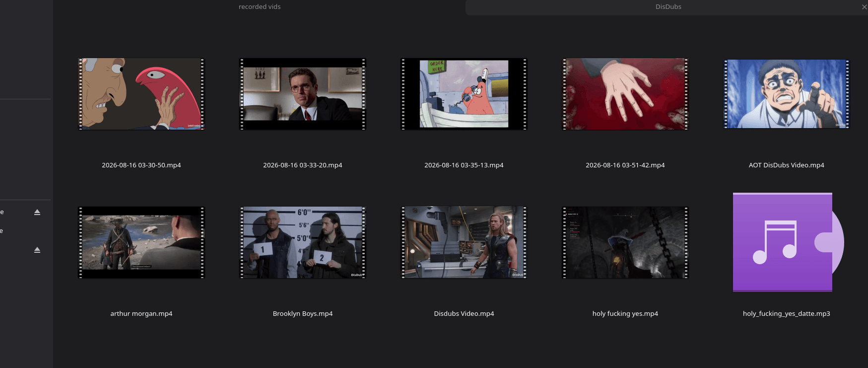Click the file name 2026-08-16 03-33-20.mp4
Image resolution: width=868 pixels, height=368 pixels.
(303, 165)
